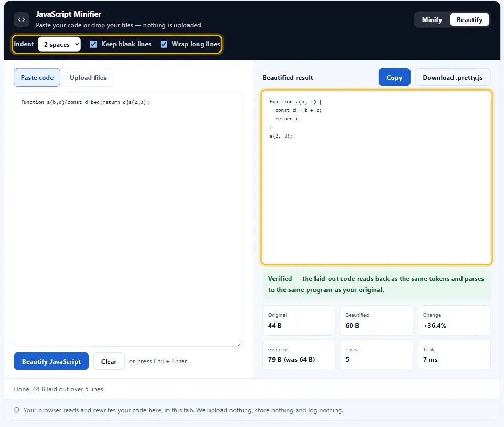Click the Beautified 60 B stat

coord(376,320)
